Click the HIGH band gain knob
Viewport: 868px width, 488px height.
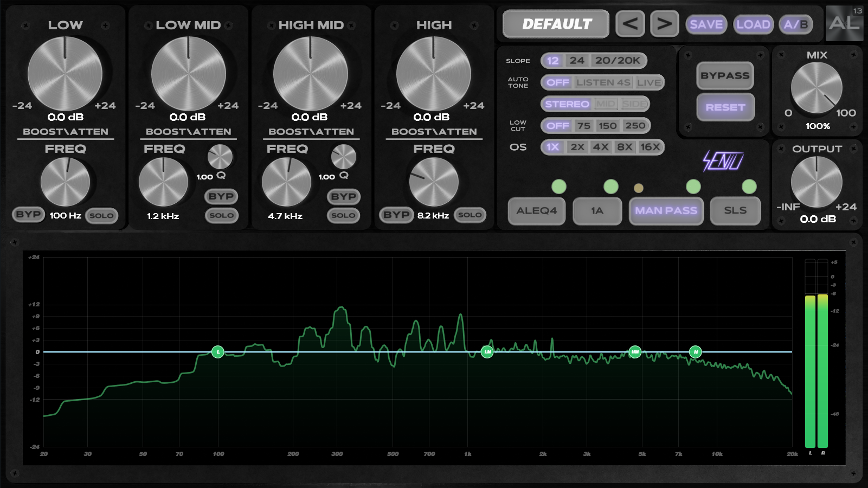point(434,74)
